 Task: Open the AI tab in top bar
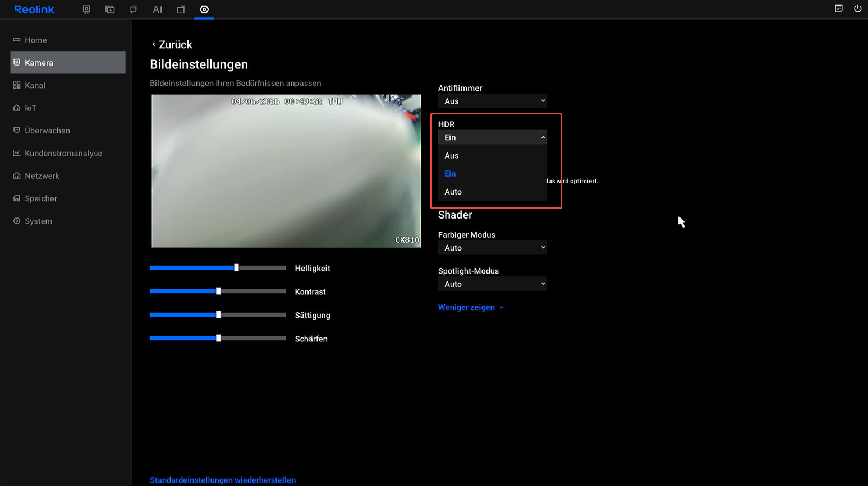click(157, 10)
